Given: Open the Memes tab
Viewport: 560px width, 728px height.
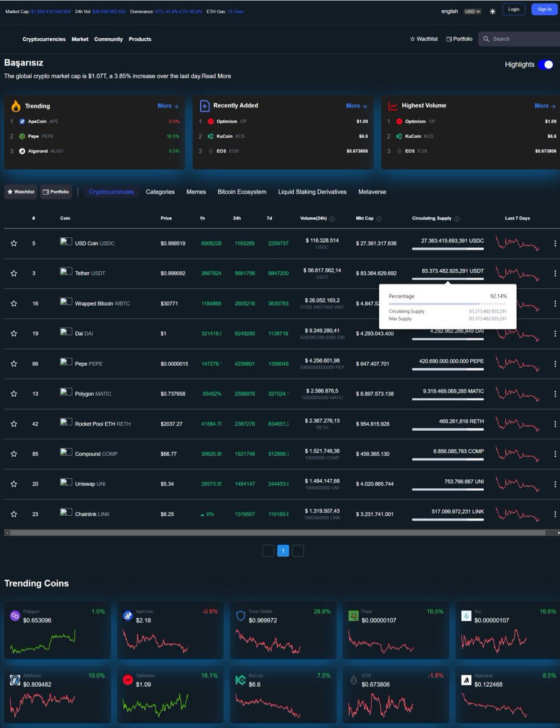Looking at the screenshot, I should click(196, 192).
